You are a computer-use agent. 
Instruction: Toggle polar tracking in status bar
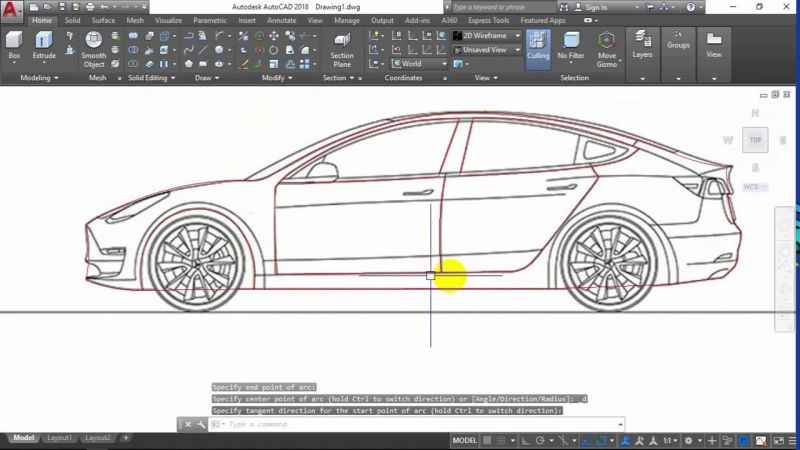click(x=540, y=440)
